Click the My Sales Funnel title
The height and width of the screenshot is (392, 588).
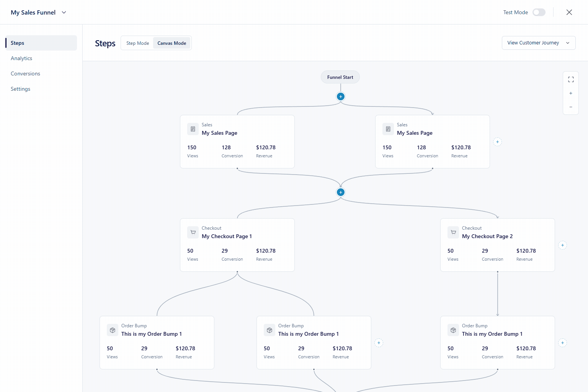point(33,12)
